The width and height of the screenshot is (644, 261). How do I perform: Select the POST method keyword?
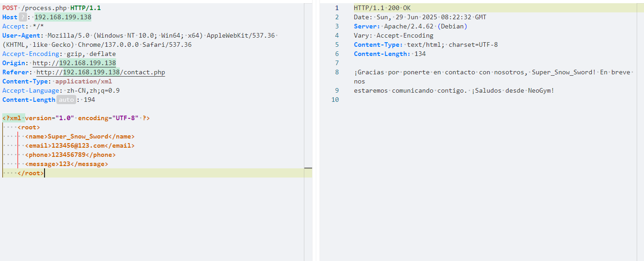click(10, 8)
